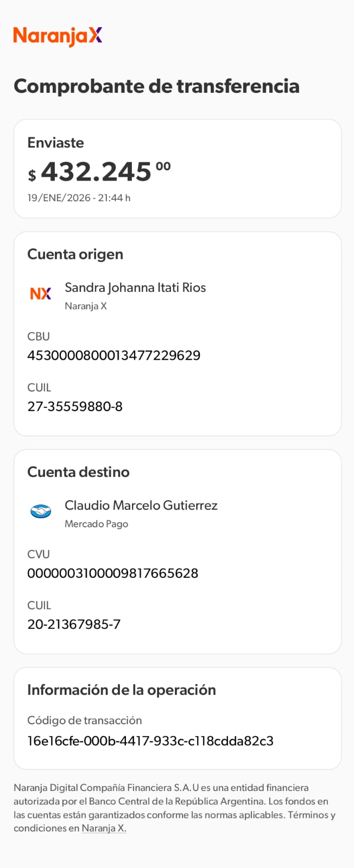Viewport: 354px width, 868px height.
Task: Select the origin CBU number
Action: click(x=114, y=355)
